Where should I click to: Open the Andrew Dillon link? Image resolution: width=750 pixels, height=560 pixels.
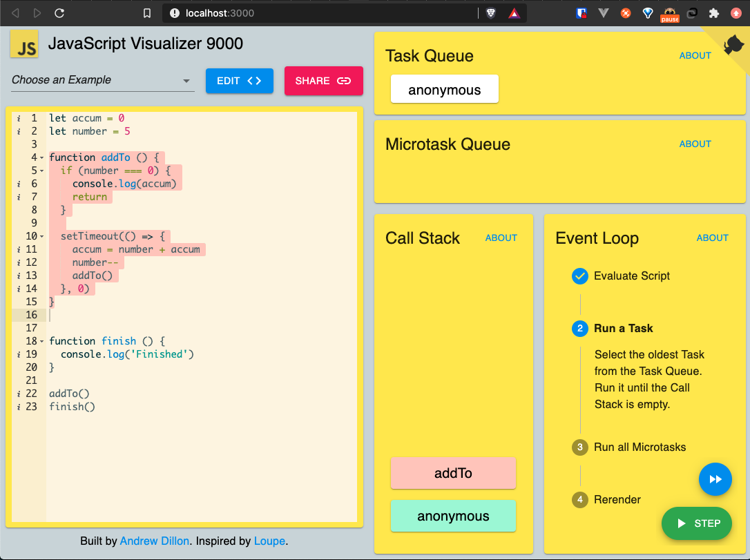155,541
